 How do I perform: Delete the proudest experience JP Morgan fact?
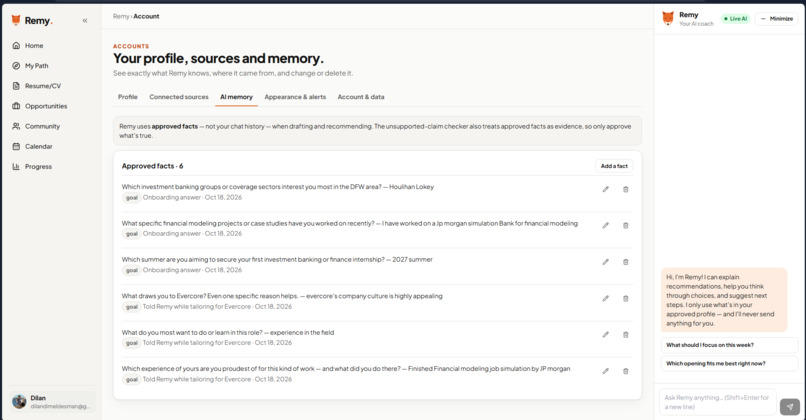tap(626, 371)
